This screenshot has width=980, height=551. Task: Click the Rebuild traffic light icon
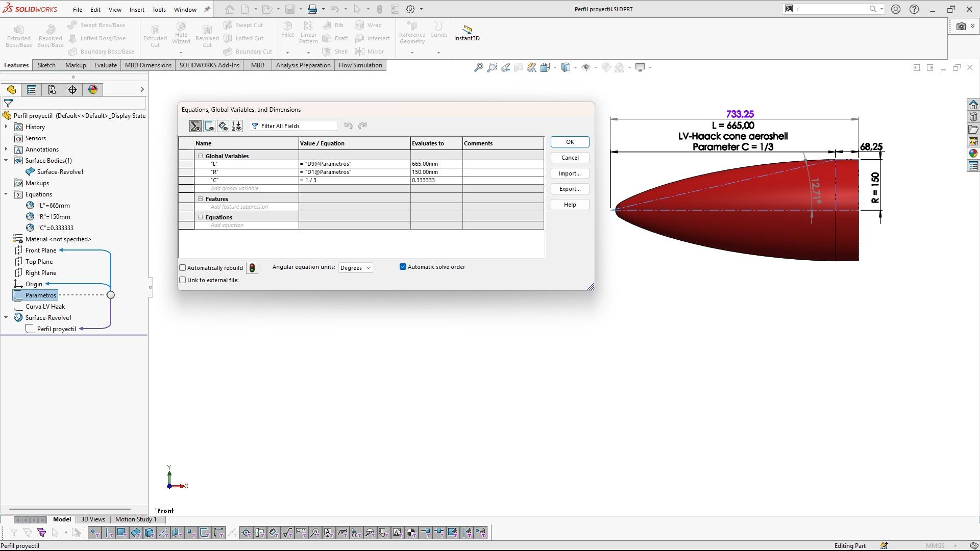point(252,268)
